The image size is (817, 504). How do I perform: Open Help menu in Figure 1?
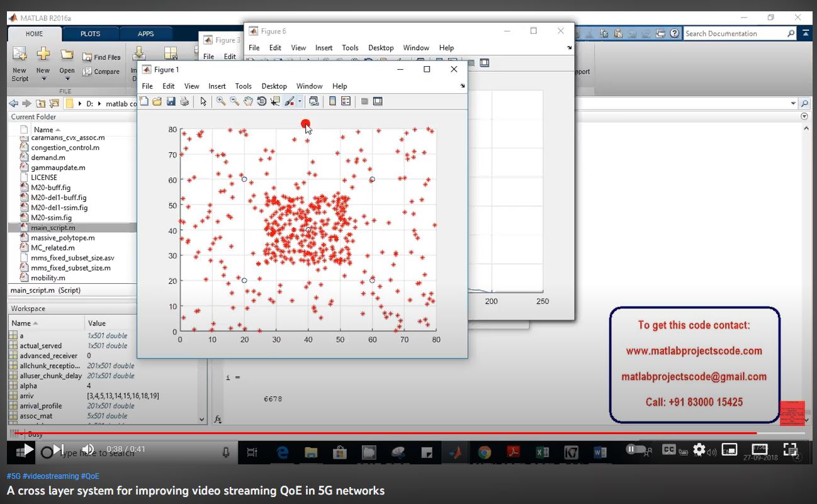pos(340,86)
